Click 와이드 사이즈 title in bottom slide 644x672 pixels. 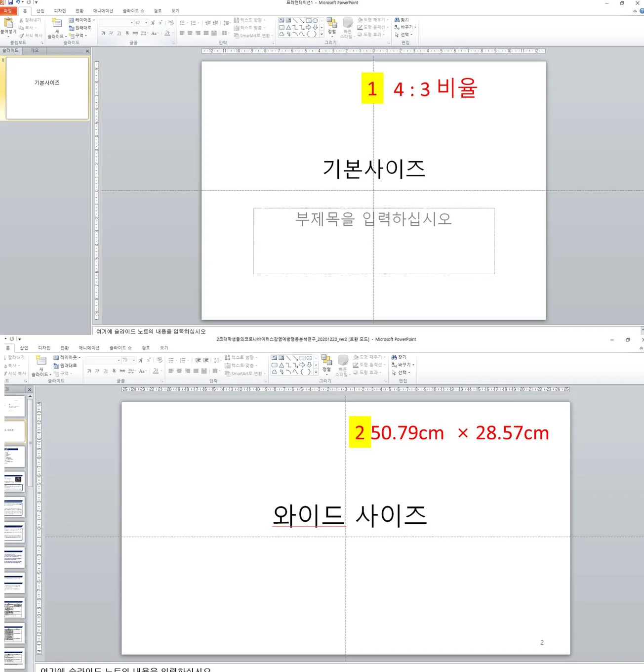(x=350, y=515)
